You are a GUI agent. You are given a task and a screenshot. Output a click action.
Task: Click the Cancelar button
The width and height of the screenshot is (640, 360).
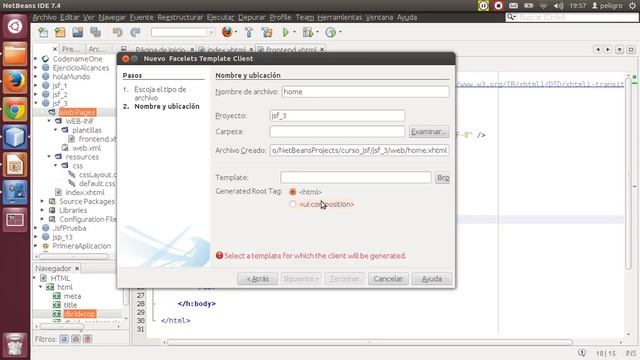[388, 279]
